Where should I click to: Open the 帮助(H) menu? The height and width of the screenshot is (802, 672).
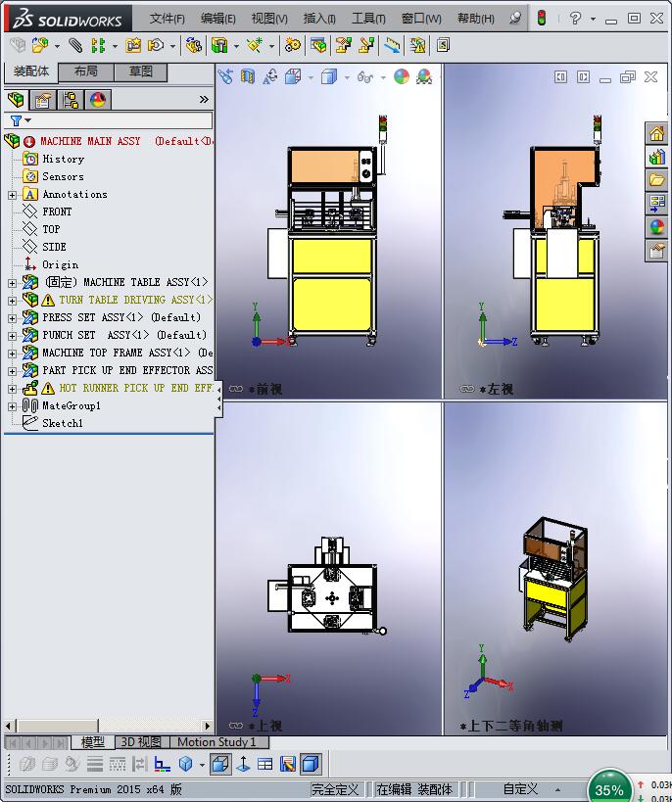(475, 19)
